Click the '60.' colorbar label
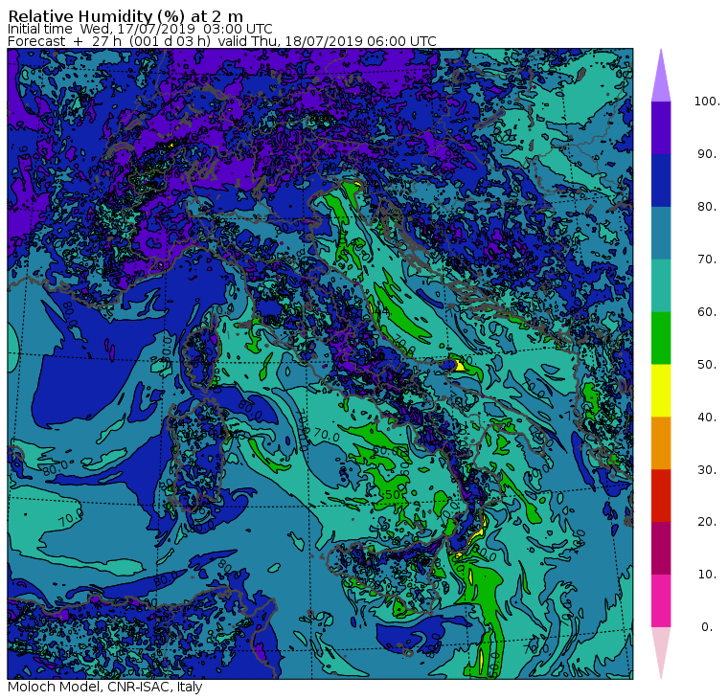This screenshot has height=700, width=728. pyautogui.click(x=707, y=311)
